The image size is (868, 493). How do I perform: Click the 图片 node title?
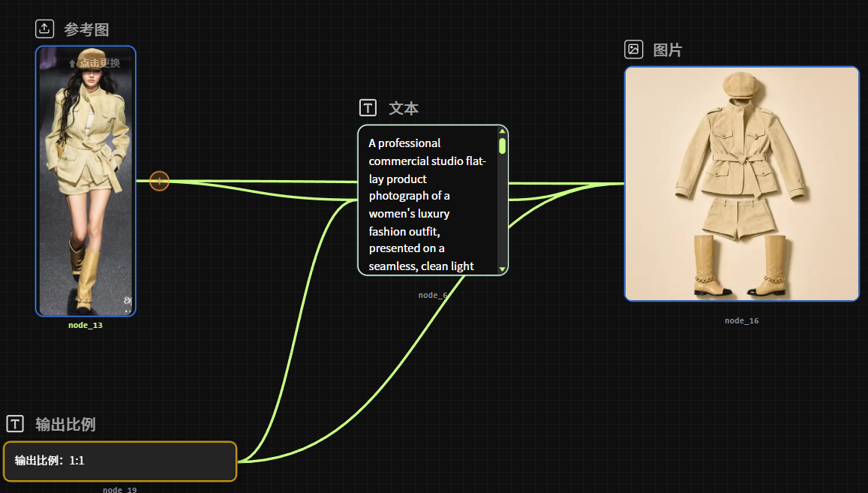click(668, 50)
